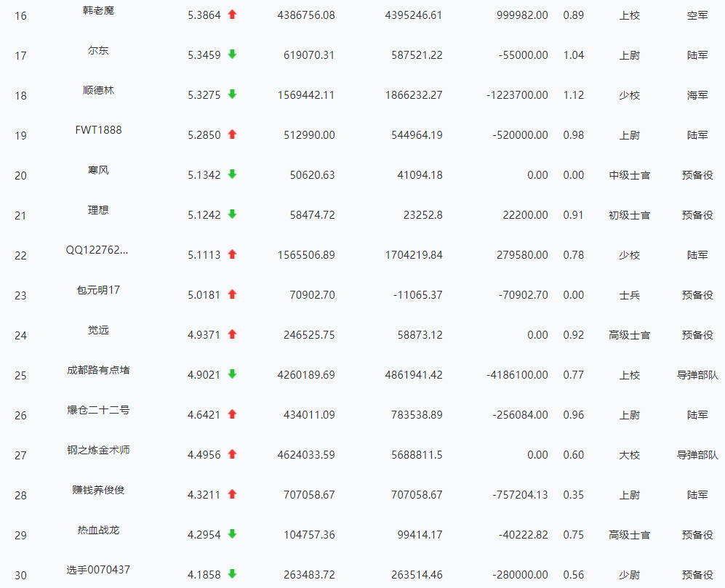Click rank number 25

(x=21, y=375)
